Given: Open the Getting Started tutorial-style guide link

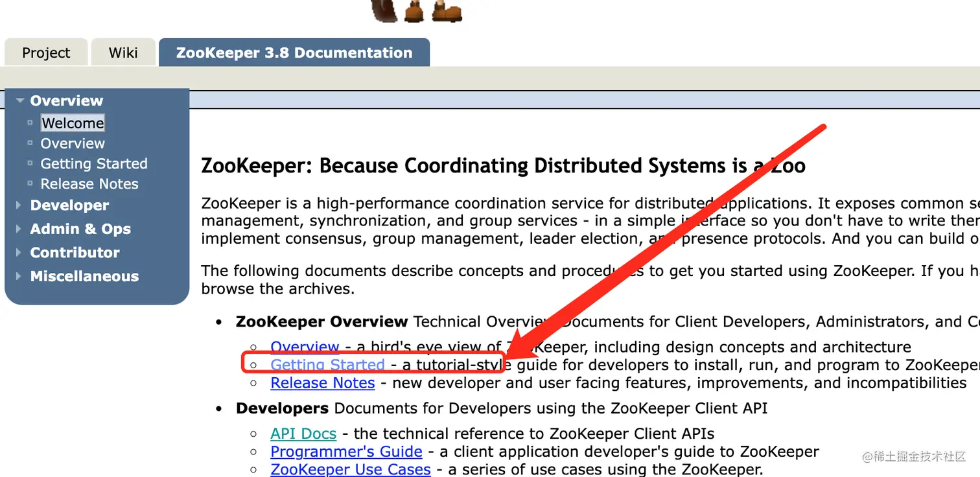Looking at the screenshot, I should click(327, 365).
